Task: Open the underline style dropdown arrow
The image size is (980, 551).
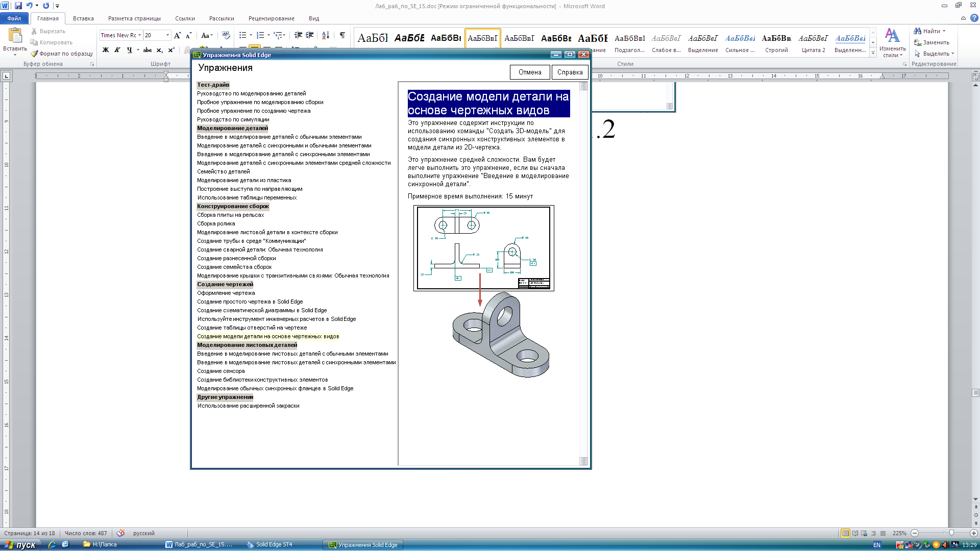Action: pos(138,50)
